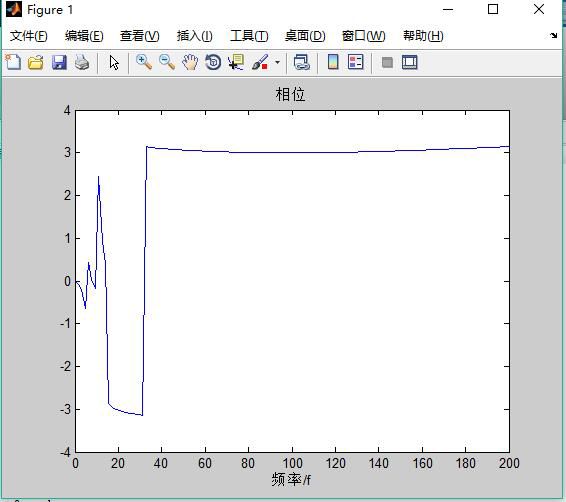
Task: Save the figure with the floppy disk icon
Action: coord(59,62)
